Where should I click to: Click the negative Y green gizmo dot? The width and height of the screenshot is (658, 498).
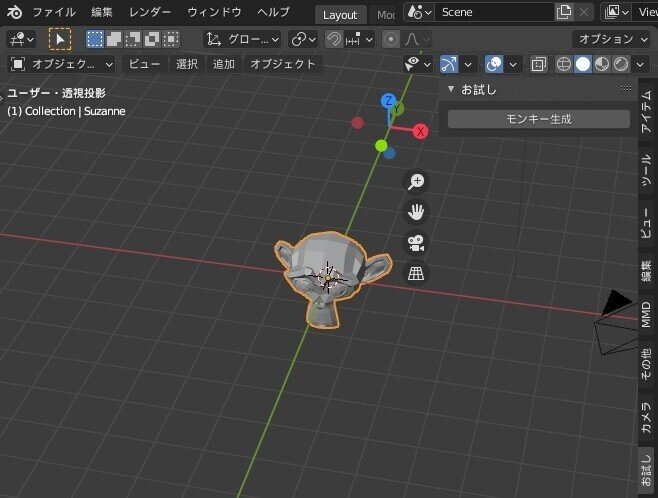[x=381, y=146]
